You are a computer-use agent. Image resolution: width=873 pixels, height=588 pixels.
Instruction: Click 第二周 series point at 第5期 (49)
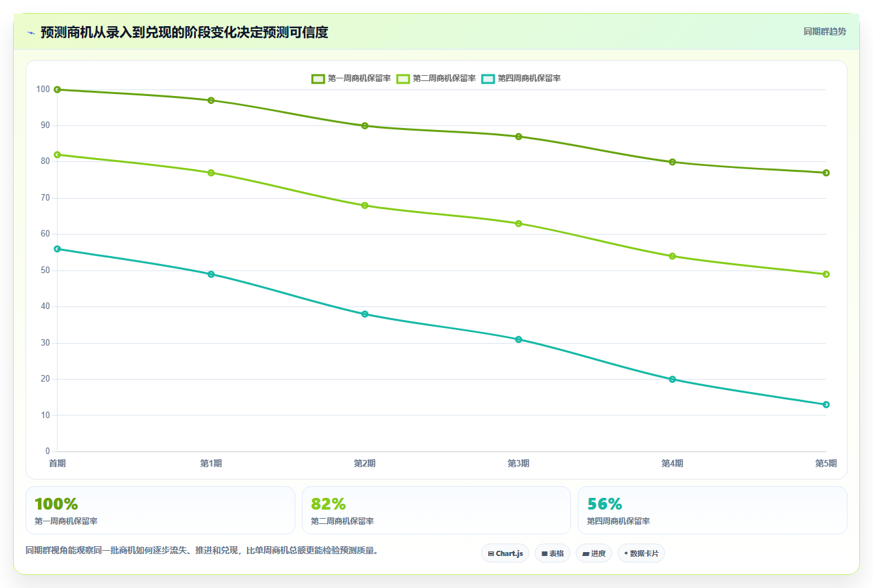pos(826,274)
